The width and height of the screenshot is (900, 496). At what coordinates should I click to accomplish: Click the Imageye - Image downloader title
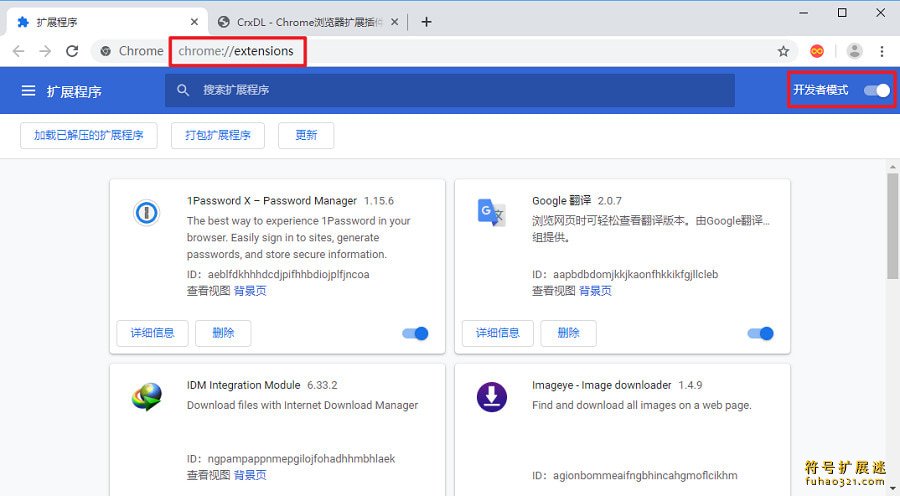tap(602, 385)
